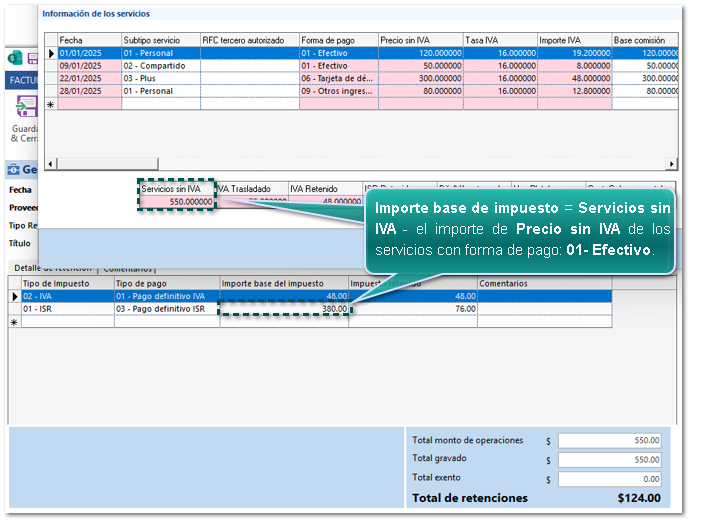
Task: Select the 03 - Pago definitivo ISR cell
Action: tap(166, 309)
